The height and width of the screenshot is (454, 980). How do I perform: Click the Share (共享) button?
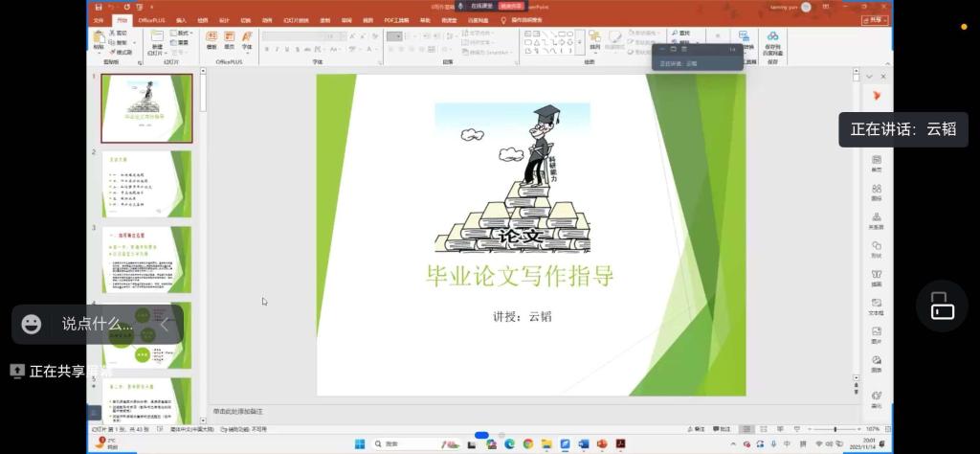[876, 19]
